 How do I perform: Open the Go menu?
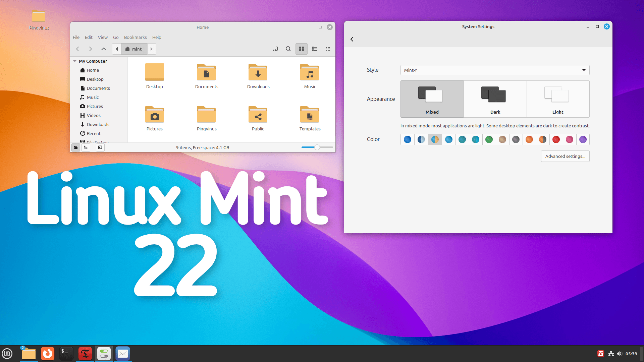click(x=116, y=37)
